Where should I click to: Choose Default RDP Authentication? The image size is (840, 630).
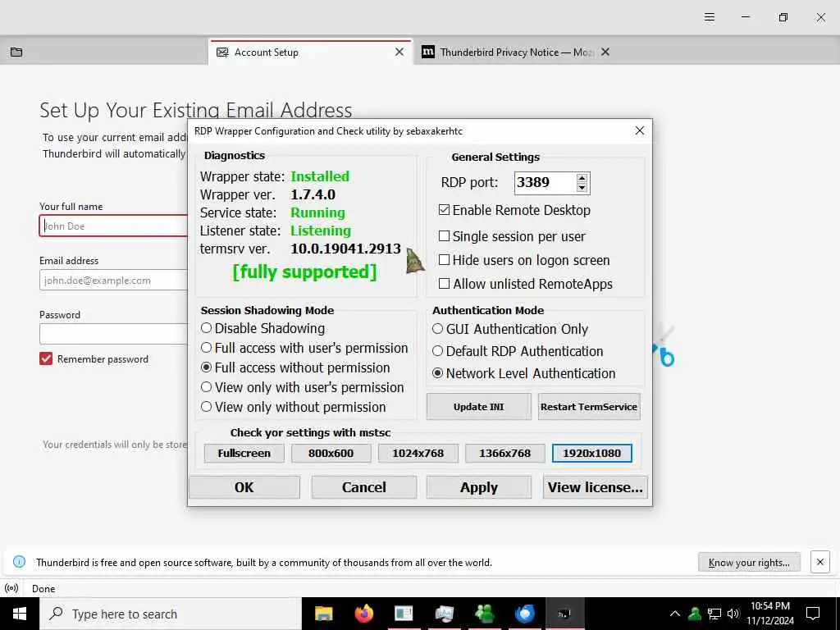438,351
